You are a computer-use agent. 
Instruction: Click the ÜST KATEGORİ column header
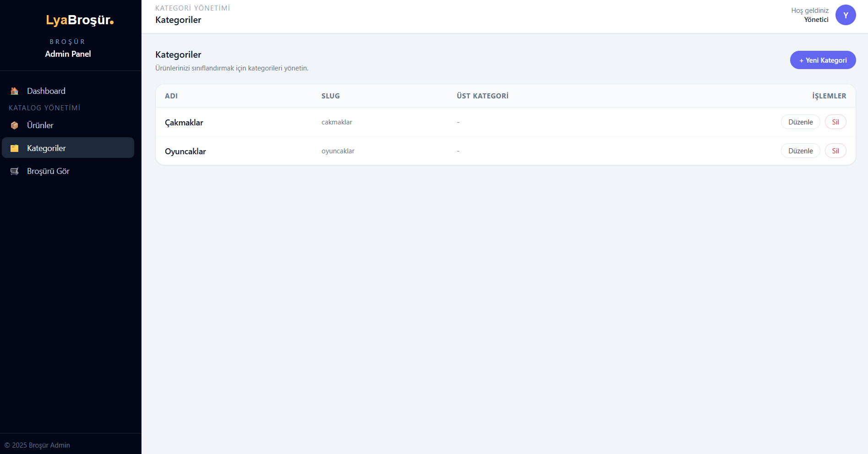click(x=482, y=96)
